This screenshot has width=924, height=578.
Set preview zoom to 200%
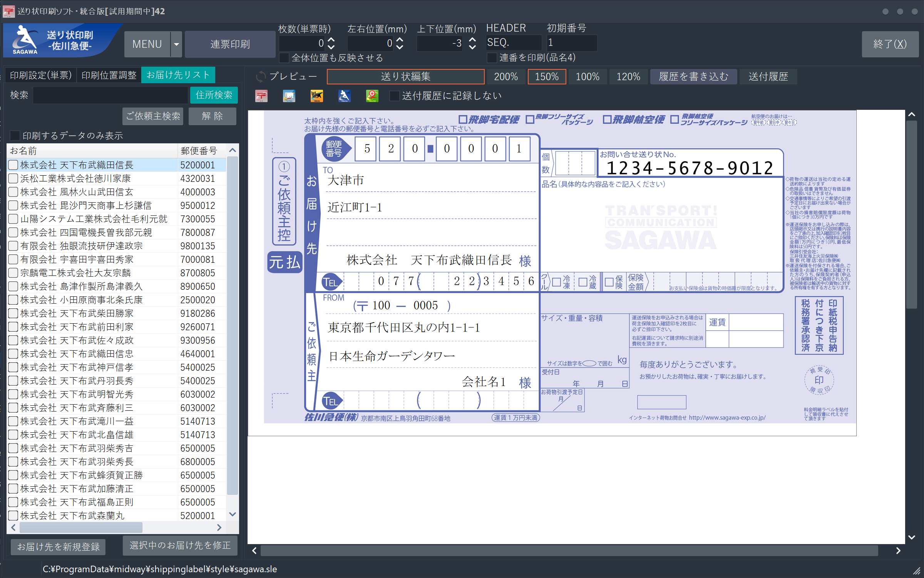[x=506, y=77]
